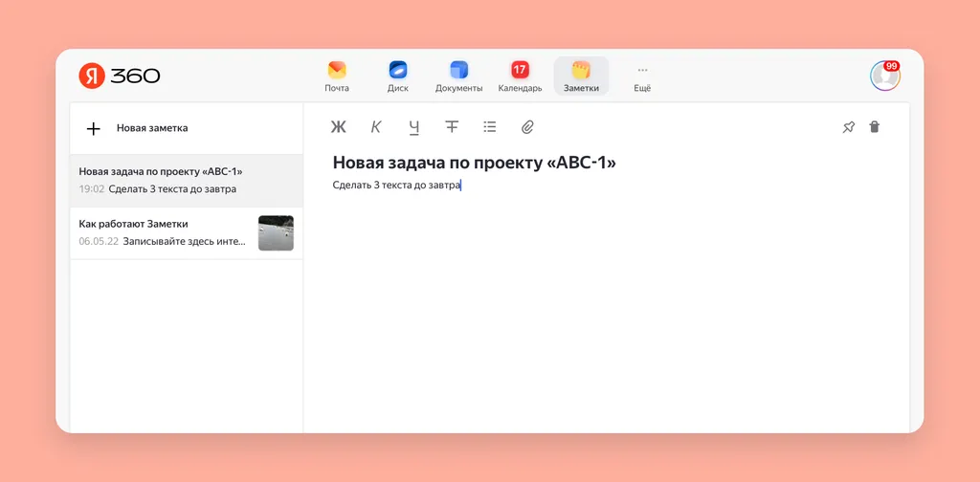The width and height of the screenshot is (980, 482).
Task: Expand the Ещё more services menu
Action: tap(642, 77)
